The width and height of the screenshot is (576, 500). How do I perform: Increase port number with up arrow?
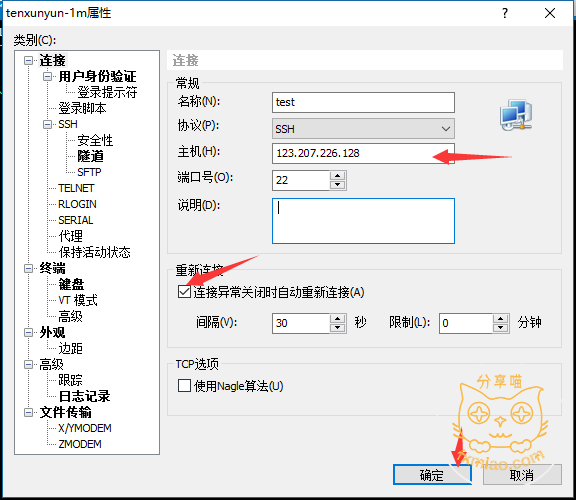coord(338,175)
